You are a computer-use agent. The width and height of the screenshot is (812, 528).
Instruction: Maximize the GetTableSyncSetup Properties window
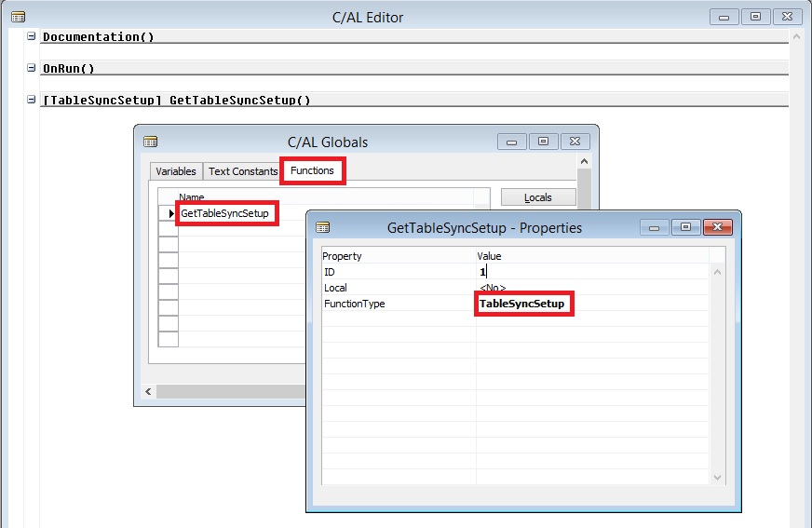coord(685,227)
